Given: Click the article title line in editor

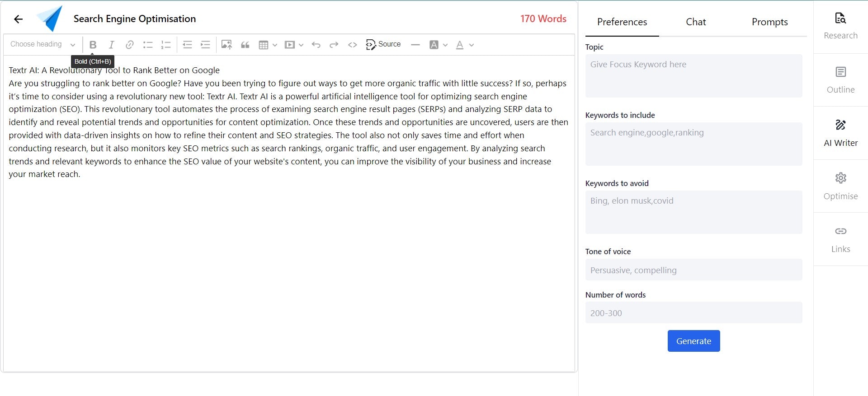Looking at the screenshot, I should 114,70.
